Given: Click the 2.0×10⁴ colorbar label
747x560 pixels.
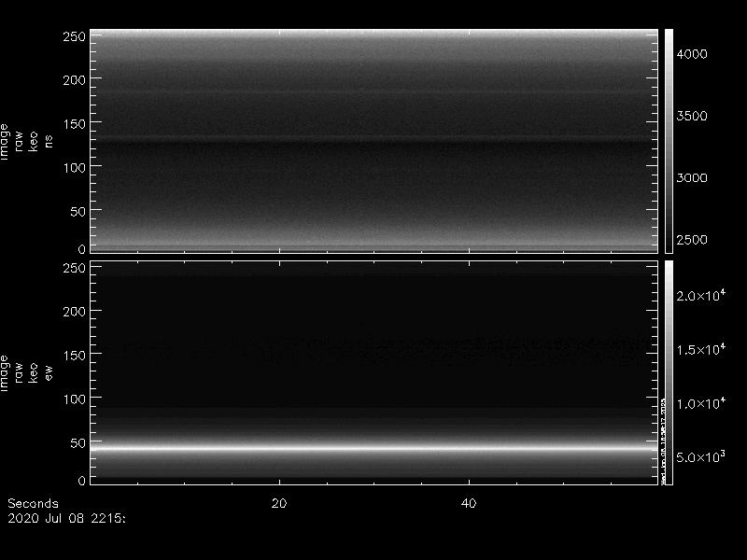Looking at the screenshot, I should pos(700,295).
